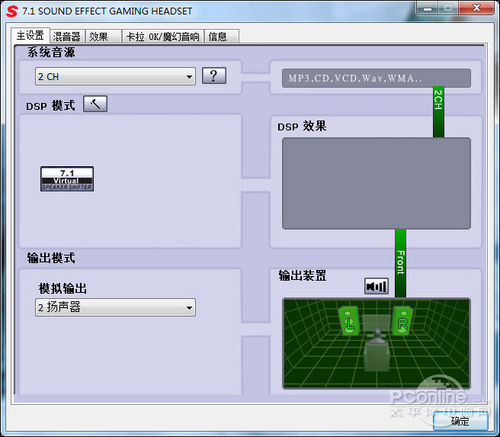Click the 系统音源 heading
Viewport: 500px width, 437px height.
[51, 52]
